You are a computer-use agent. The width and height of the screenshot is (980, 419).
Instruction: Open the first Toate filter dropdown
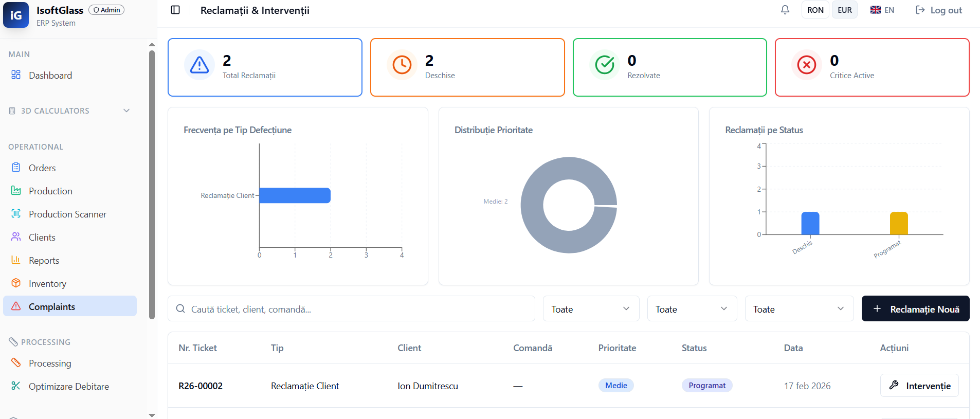click(x=591, y=309)
